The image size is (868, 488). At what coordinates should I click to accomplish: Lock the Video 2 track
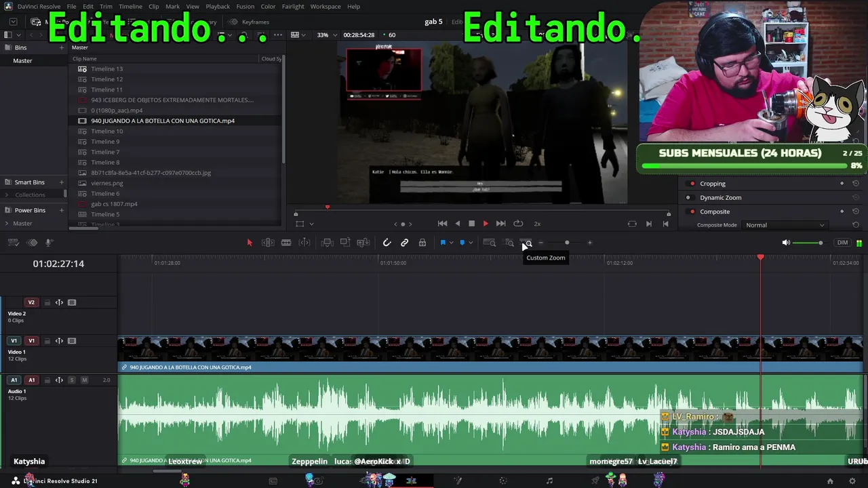coord(47,302)
